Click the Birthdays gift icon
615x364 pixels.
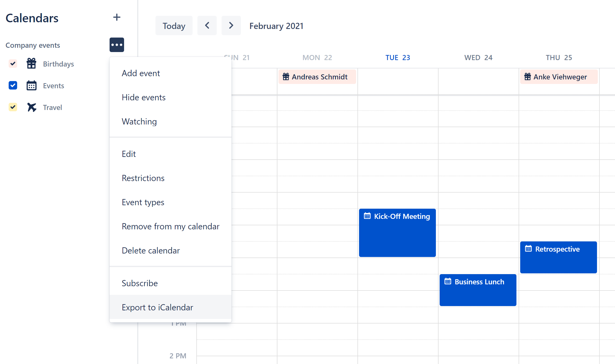[x=31, y=64]
